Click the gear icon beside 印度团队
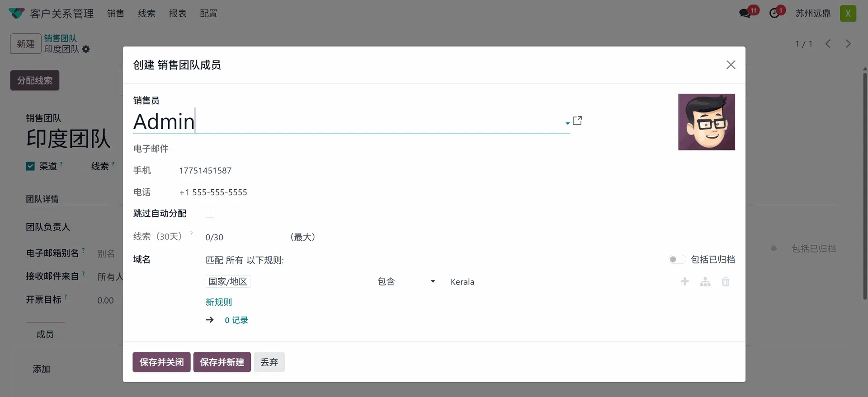 pyautogui.click(x=86, y=49)
